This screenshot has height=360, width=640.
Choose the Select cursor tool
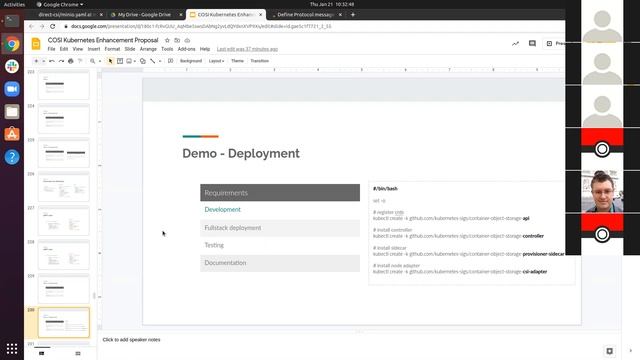click(x=110, y=61)
